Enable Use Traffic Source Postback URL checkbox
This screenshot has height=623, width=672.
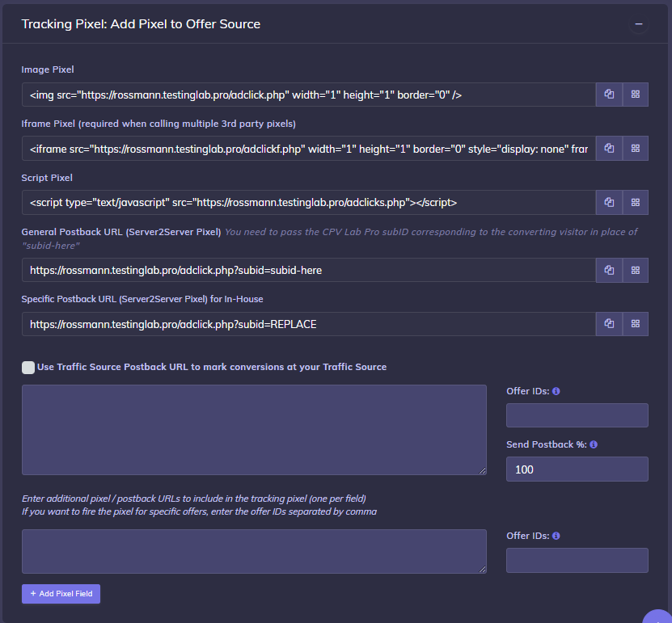[x=28, y=368]
